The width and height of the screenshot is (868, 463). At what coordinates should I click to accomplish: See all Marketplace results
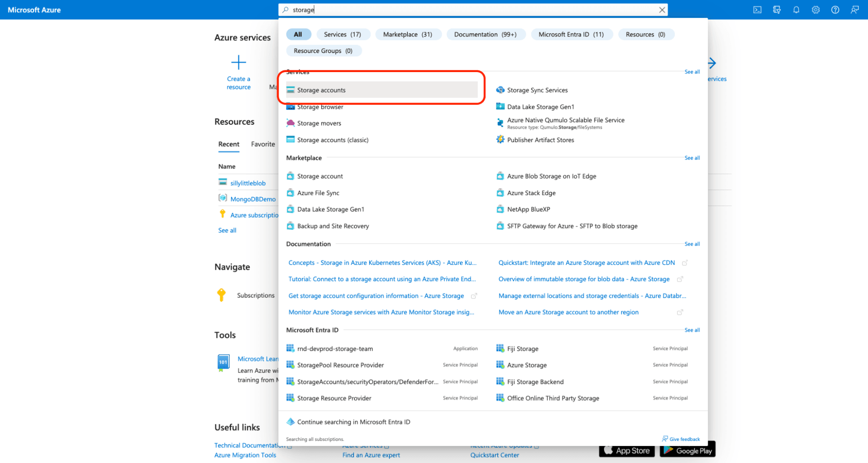click(691, 158)
